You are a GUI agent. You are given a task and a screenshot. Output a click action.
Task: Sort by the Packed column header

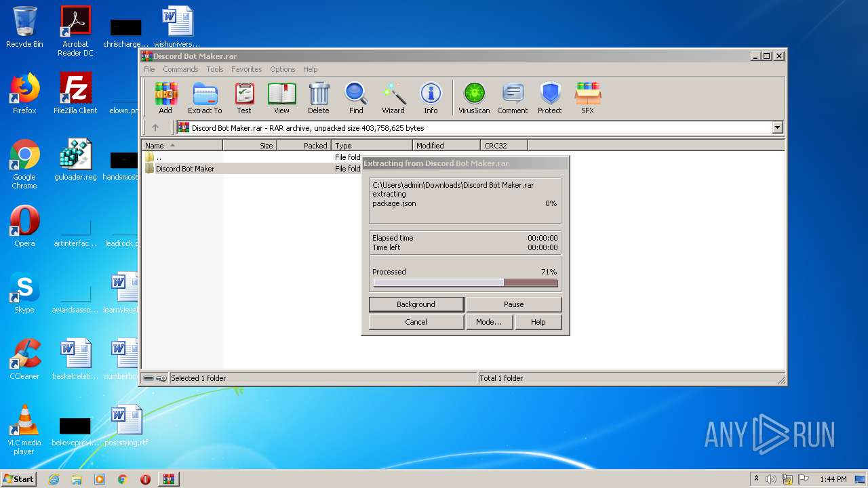click(304, 145)
